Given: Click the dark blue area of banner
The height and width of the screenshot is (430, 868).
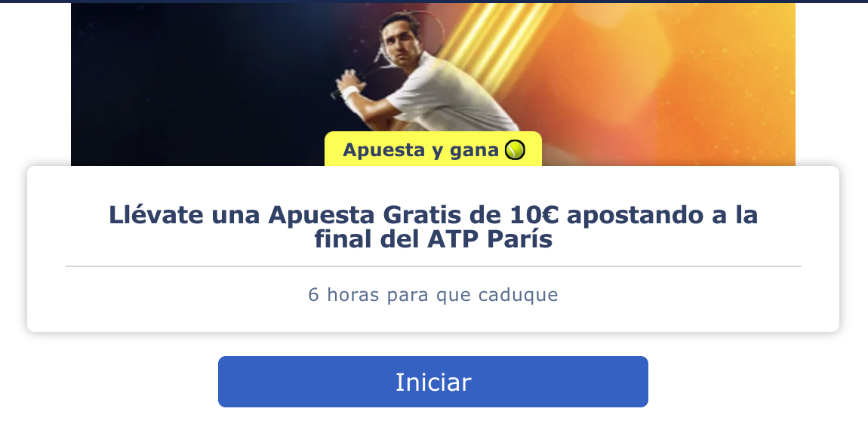Looking at the screenshot, I should [x=194, y=83].
